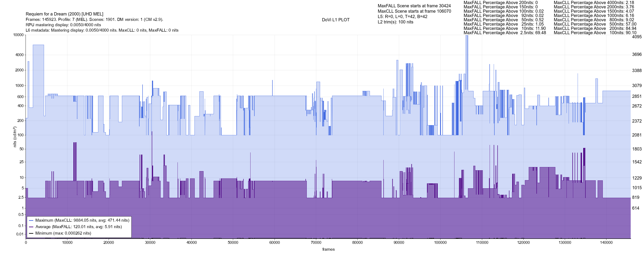Click the 'MaxFALL Scene starts at frame 30424' text
Viewport: 644px width, 258px height.
tap(414, 6)
